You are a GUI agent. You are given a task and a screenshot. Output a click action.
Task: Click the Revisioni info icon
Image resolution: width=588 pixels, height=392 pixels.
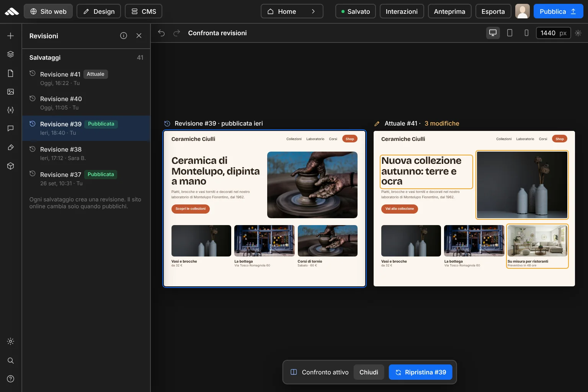coord(124,36)
